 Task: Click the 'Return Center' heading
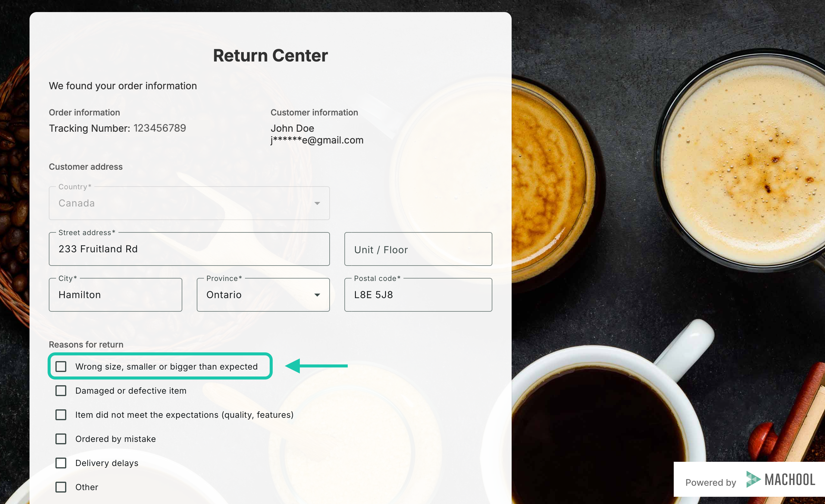click(x=271, y=55)
